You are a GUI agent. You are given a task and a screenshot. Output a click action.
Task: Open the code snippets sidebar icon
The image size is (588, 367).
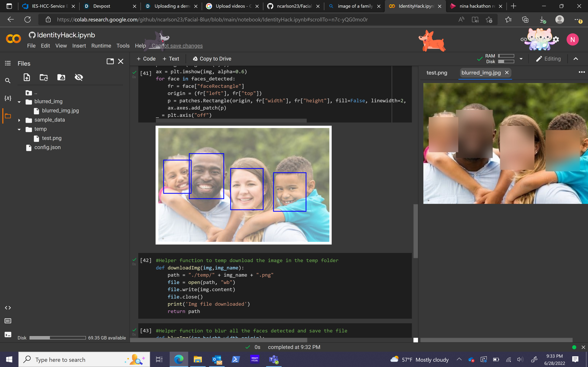click(8, 308)
